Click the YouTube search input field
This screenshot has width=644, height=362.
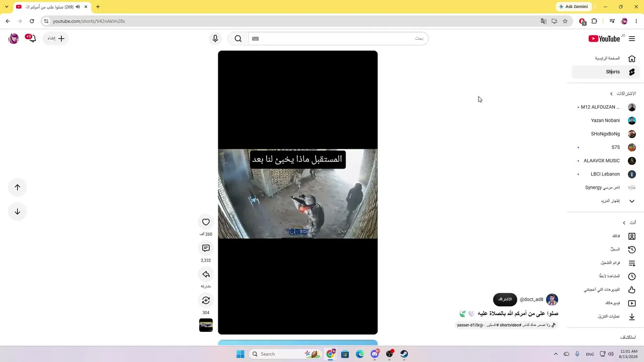point(338,39)
